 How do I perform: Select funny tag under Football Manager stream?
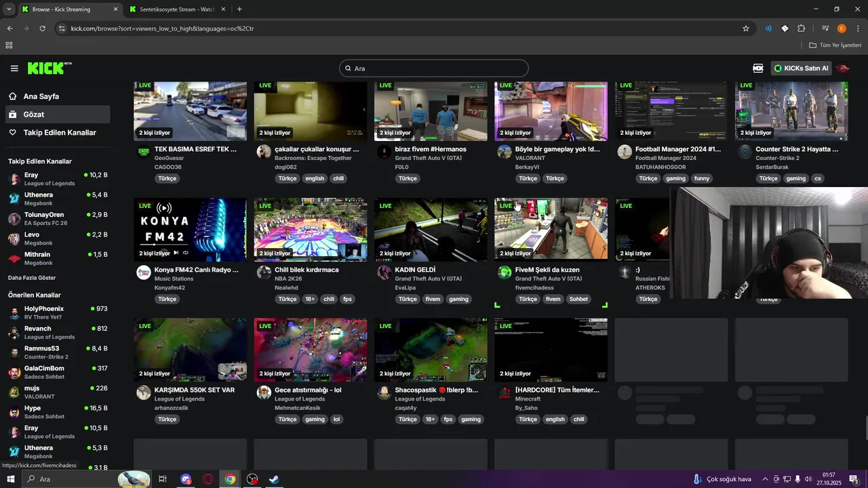coord(702,178)
